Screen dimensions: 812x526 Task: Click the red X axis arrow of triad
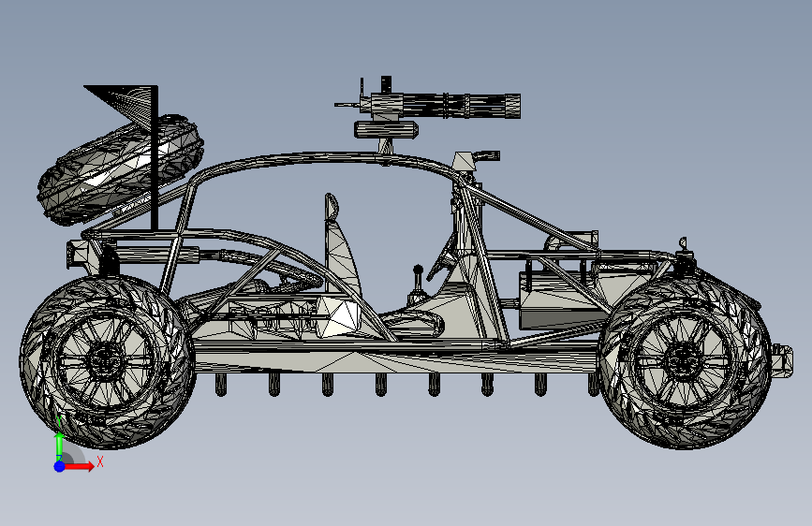pos(80,466)
